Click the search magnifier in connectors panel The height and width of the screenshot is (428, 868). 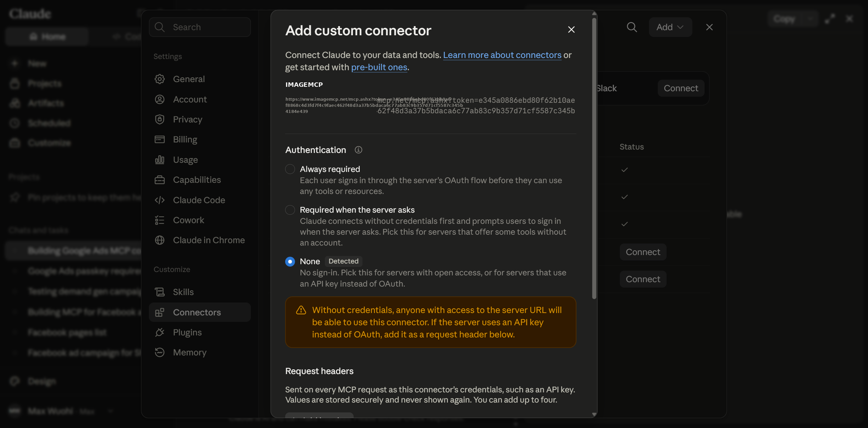632,27
